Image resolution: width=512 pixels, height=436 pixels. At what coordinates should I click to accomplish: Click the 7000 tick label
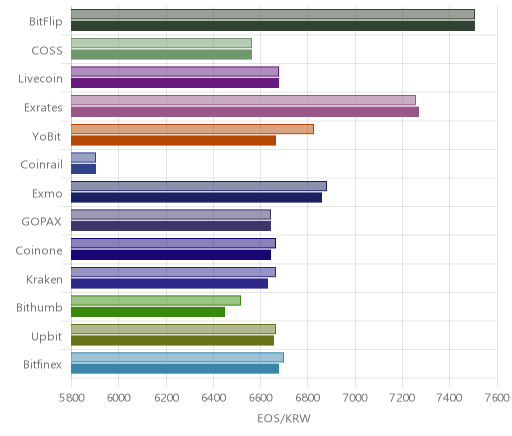(355, 398)
